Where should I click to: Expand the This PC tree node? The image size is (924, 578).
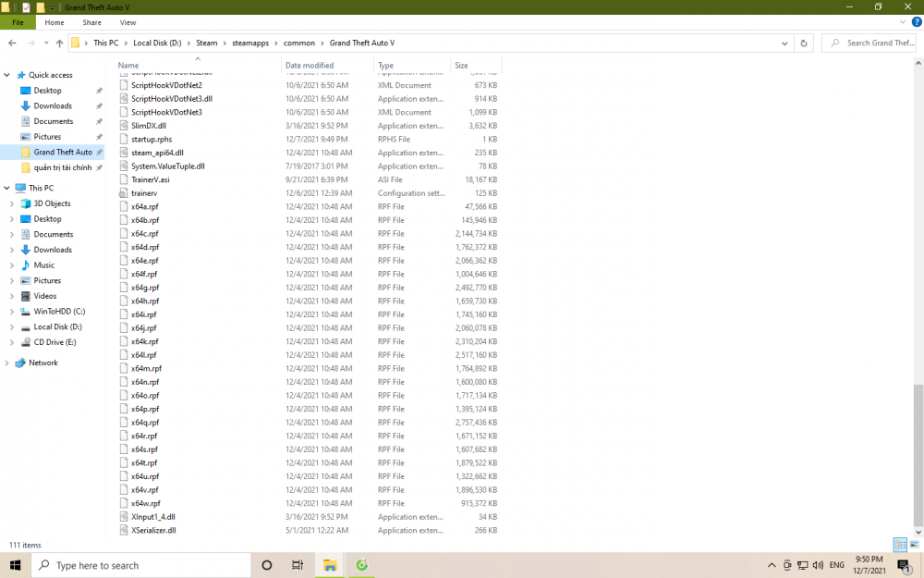pyautogui.click(x=7, y=188)
